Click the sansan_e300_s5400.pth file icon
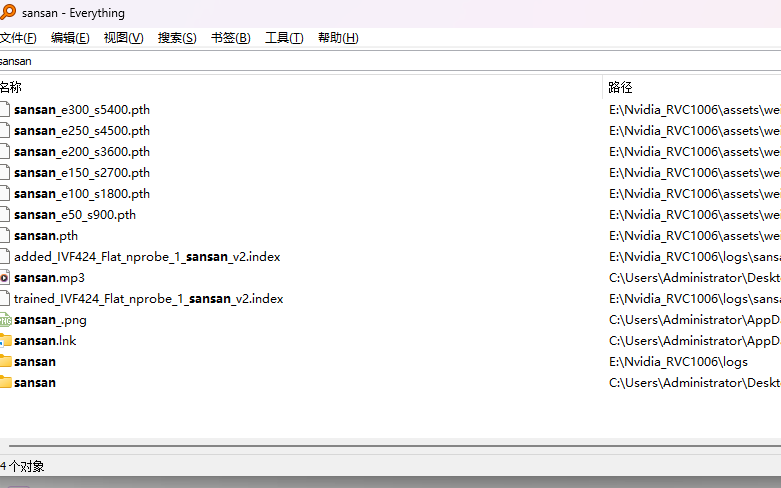Screen dimensions: 781x488 (x=5, y=110)
